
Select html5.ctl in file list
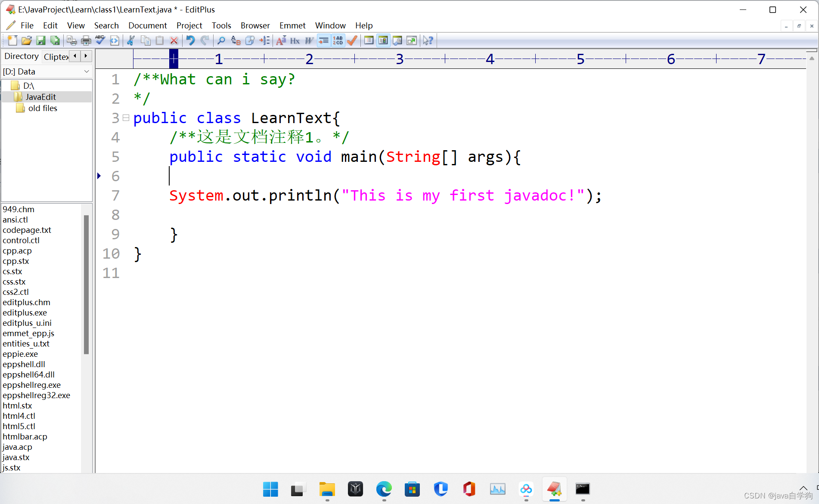pyautogui.click(x=19, y=426)
